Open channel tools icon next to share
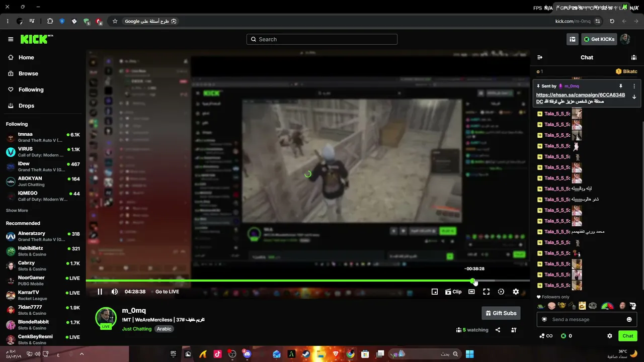This screenshot has height=362, width=644. click(514, 330)
